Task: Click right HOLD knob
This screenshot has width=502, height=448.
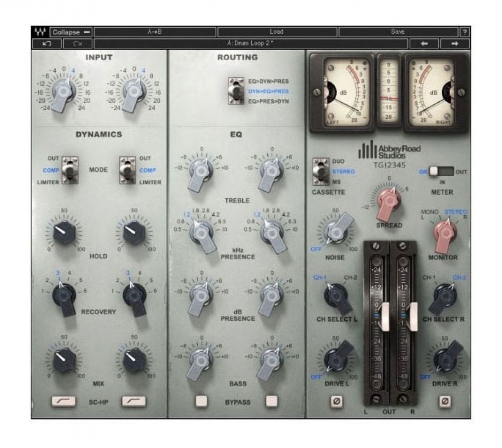Action: (x=134, y=232)
